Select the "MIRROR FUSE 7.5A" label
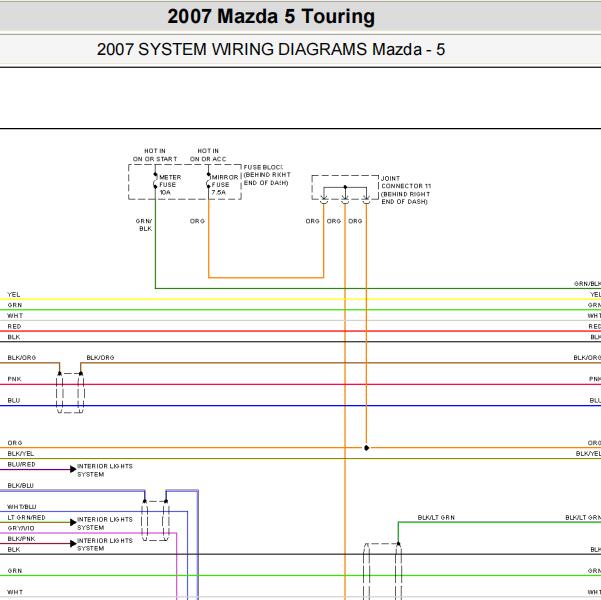 point(225,185)
